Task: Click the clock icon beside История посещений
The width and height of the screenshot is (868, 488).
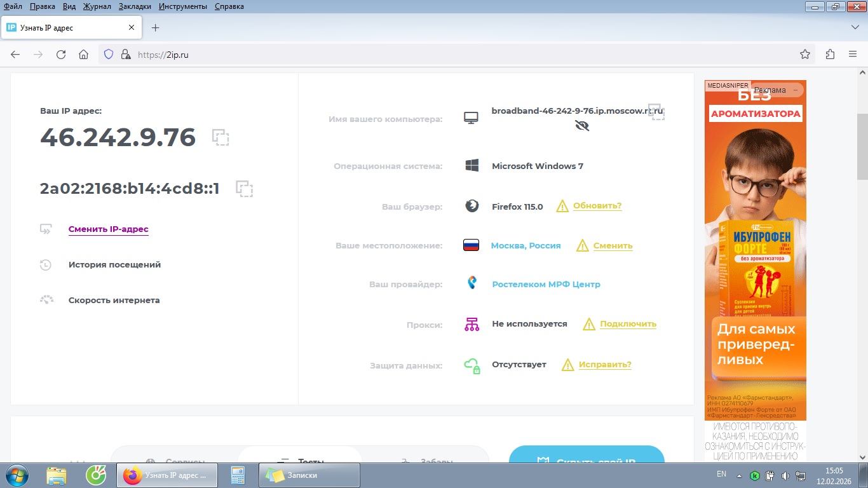Action: (46, 265)
